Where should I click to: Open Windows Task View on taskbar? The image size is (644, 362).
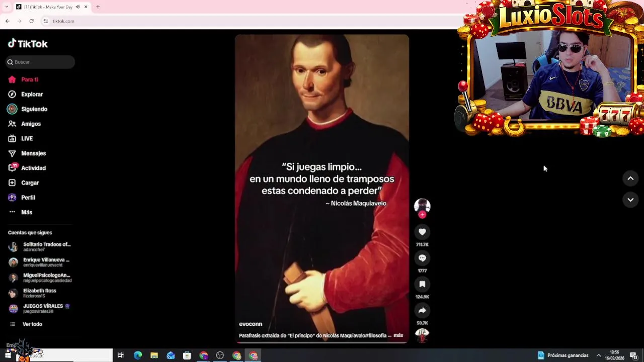(121, 355)
